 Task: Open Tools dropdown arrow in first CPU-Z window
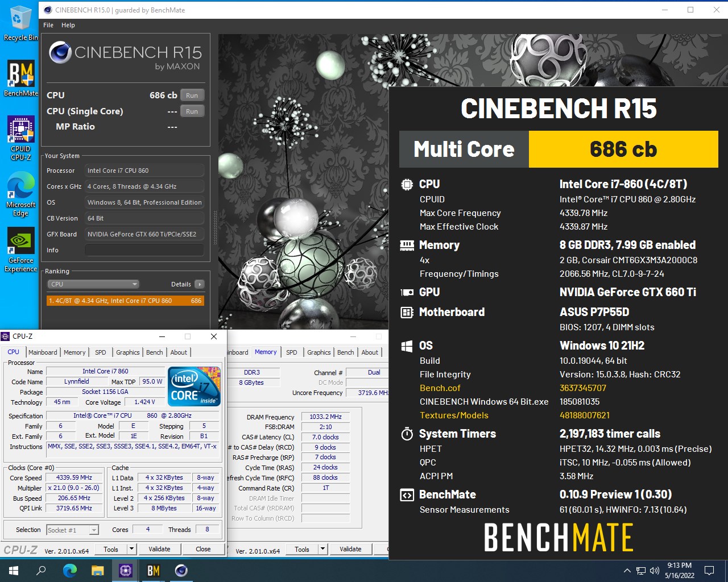tap(132, 549)
